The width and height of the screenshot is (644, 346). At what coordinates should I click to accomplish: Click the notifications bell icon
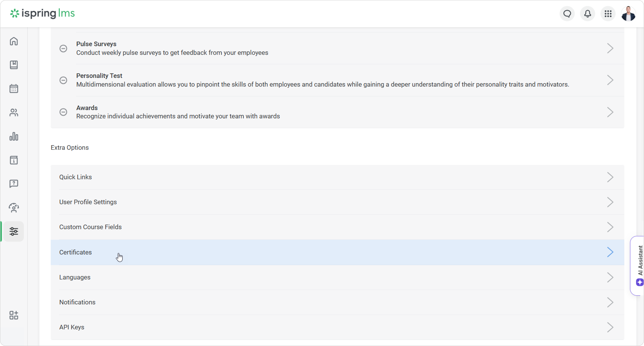pos(588,14)
